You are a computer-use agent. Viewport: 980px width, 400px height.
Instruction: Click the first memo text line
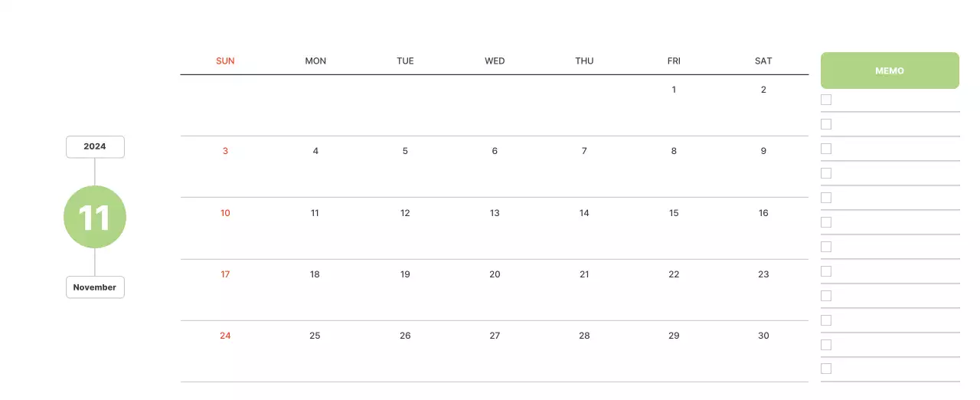pos(896,101)
